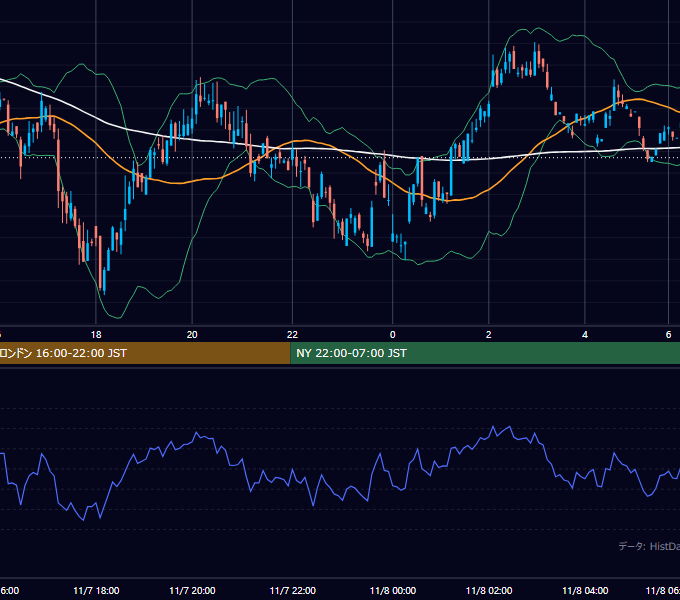The image size is (680, 600).
Task: Click the "11/7 18:00" date label on bottom axis
Action: [96, 590]
